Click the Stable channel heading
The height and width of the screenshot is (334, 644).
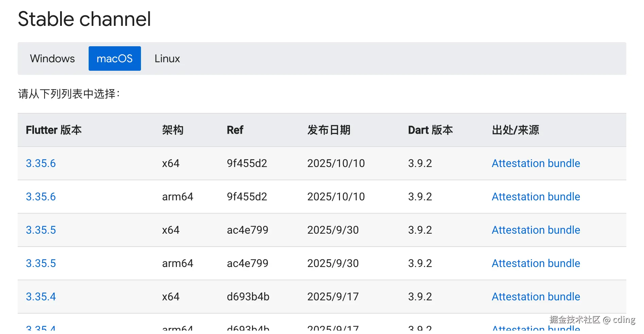84,19
